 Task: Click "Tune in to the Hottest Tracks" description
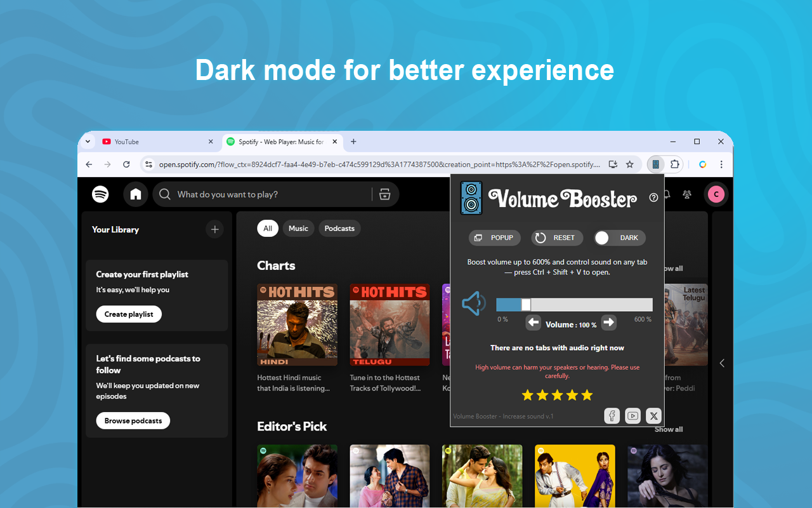tap(385, 383)
